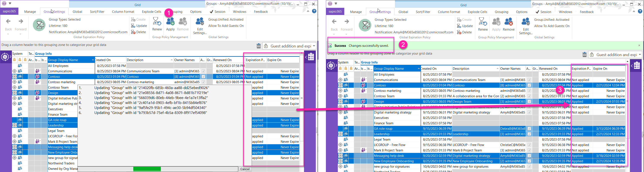Screen dimensions: 644x172
Task: Toggle checkbox in left window's Communications row
Action: 203,71
